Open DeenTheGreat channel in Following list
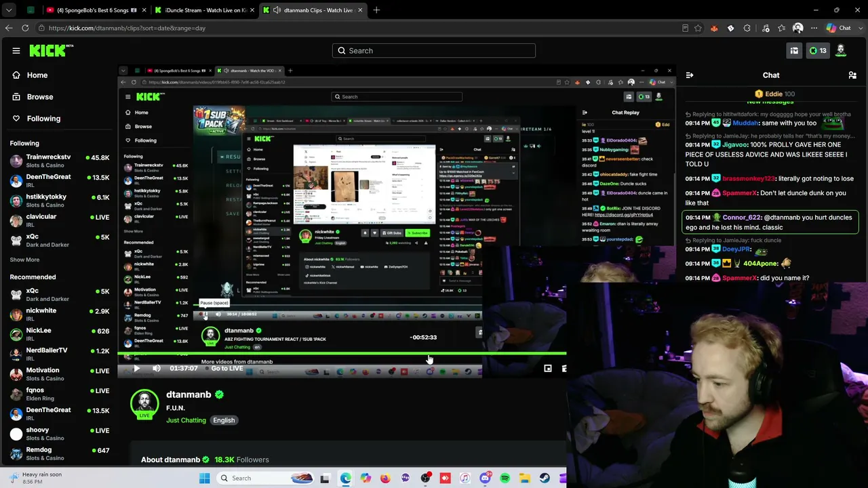The image size is (868, 488). [x=60, y=180]
